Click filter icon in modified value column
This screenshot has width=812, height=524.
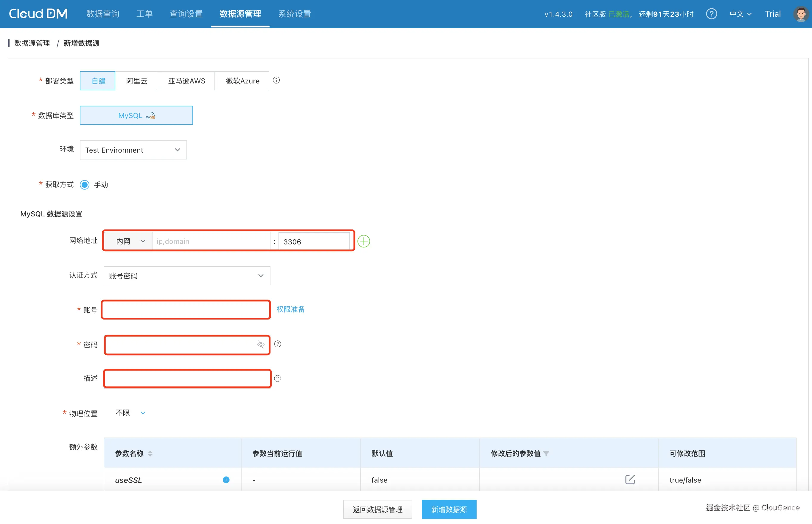(546, 454)
